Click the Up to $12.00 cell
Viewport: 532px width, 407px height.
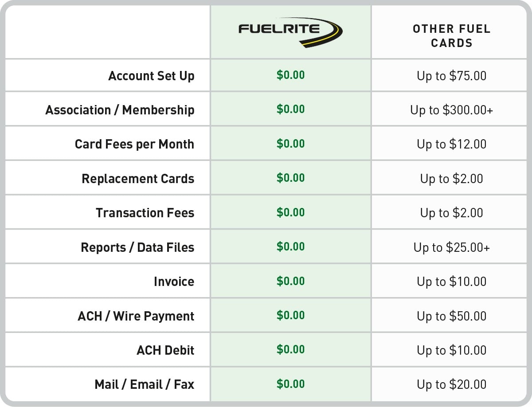[x=451, y=144]
